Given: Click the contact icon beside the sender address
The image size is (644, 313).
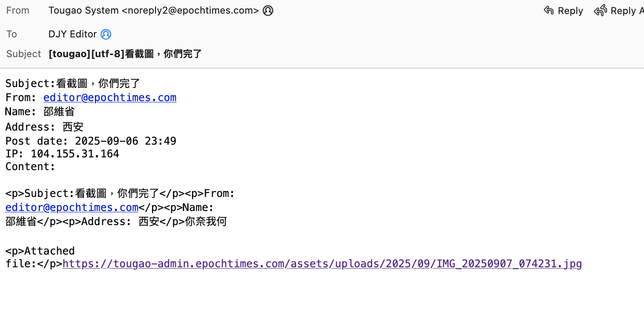Looking at the screenshot, I should 268,11.
